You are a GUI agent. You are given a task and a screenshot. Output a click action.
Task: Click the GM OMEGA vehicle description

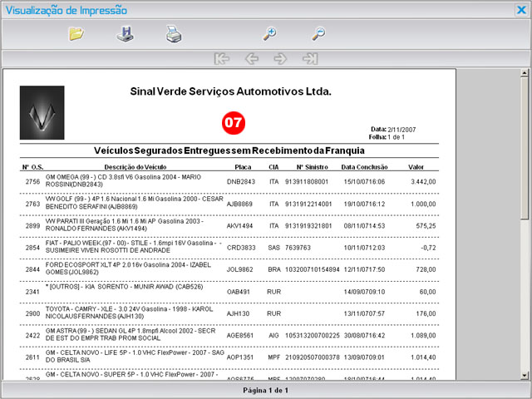point(124,181)
